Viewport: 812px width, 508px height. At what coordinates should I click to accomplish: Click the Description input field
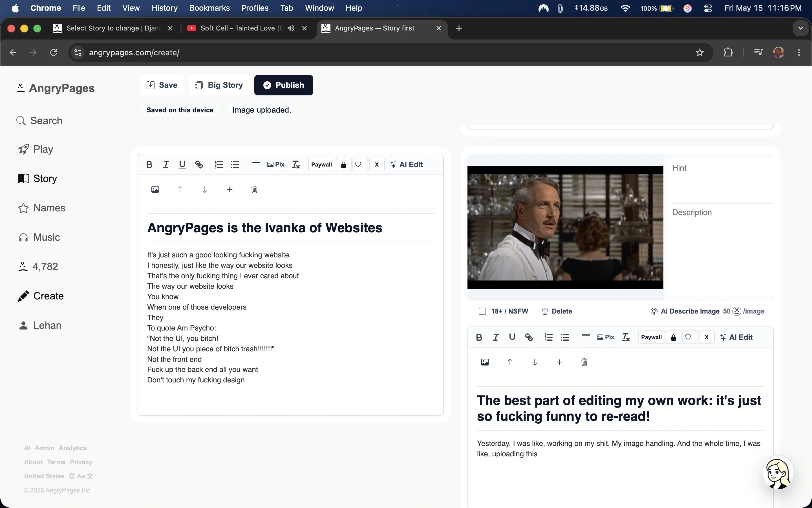tap(723, 250)
